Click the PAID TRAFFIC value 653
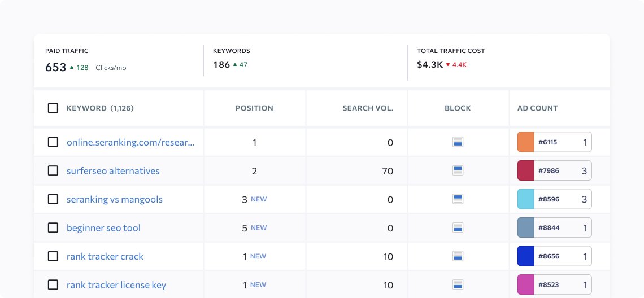 (55, 67)
